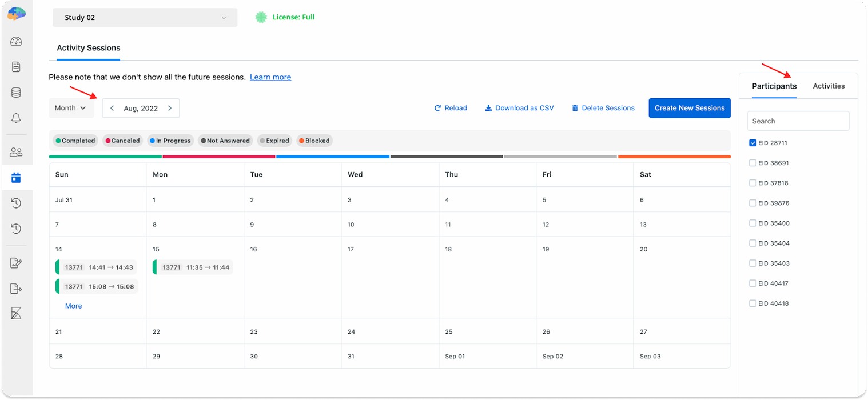Screen dimensions: 868x400
Task: Switch to the Activities tab
Action: [x=828, y=86]
